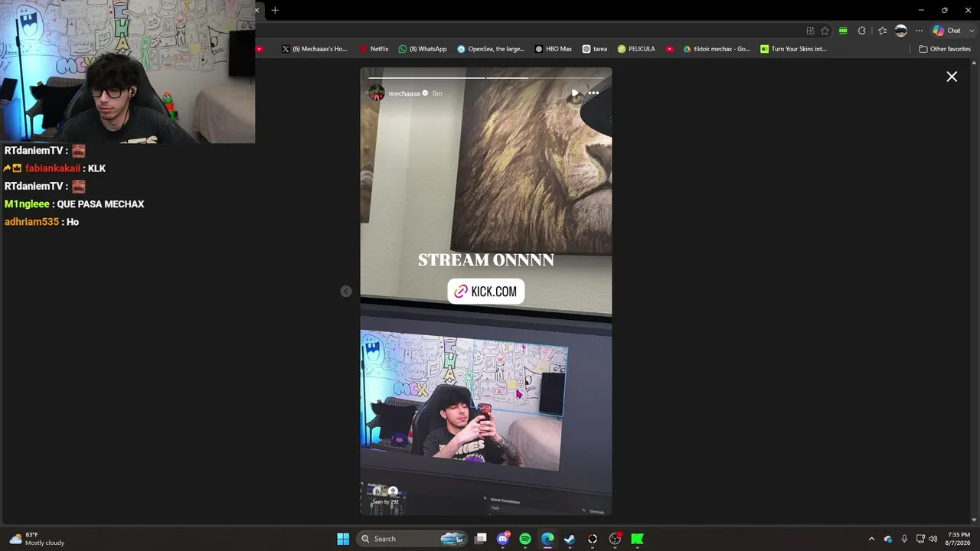Viewport: 980px width, 551px height.
Task: Open the 'Turn Your Skins int...' bookmark
Action: tap(793, 49)
